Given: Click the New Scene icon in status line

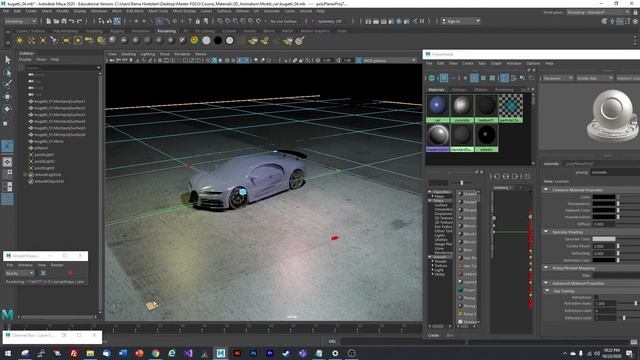Looking at the screenshot, I should pyautogui.click(x=48, y=21).
